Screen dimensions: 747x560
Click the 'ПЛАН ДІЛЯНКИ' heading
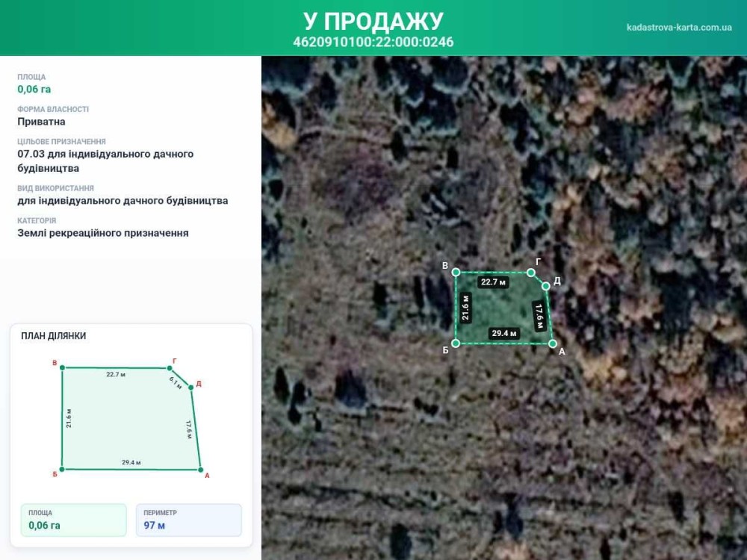pos(53,336)
